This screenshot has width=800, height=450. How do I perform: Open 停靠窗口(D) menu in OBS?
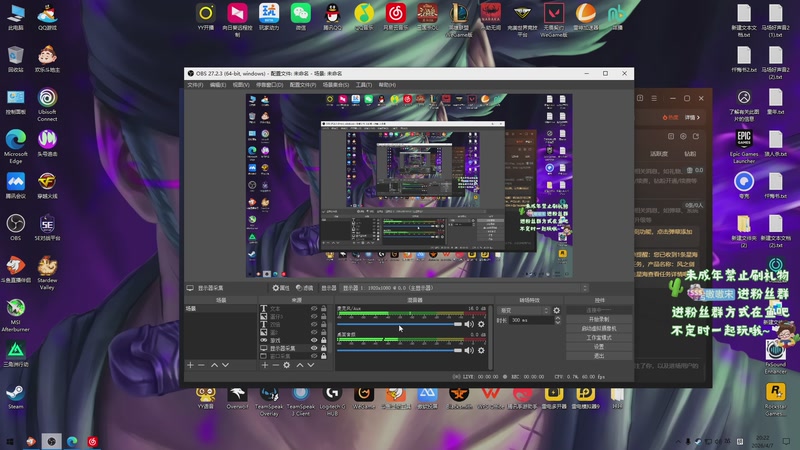(269, 85)
